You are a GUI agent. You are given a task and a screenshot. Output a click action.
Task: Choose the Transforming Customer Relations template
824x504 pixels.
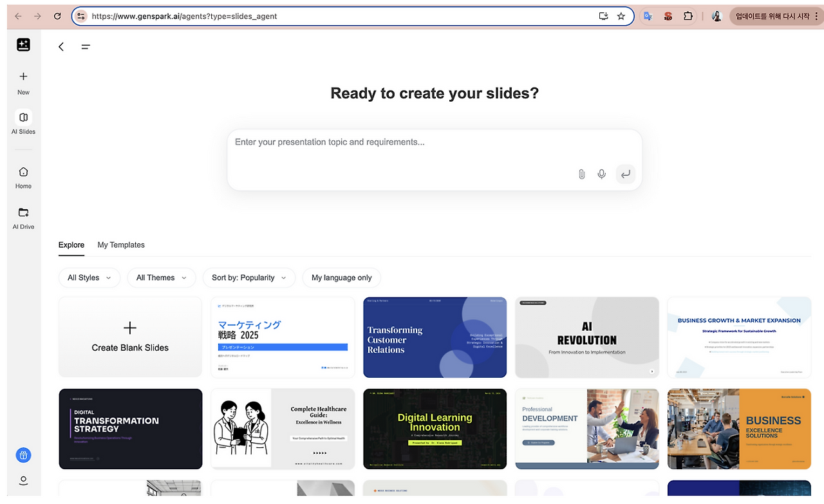point(435,337)
